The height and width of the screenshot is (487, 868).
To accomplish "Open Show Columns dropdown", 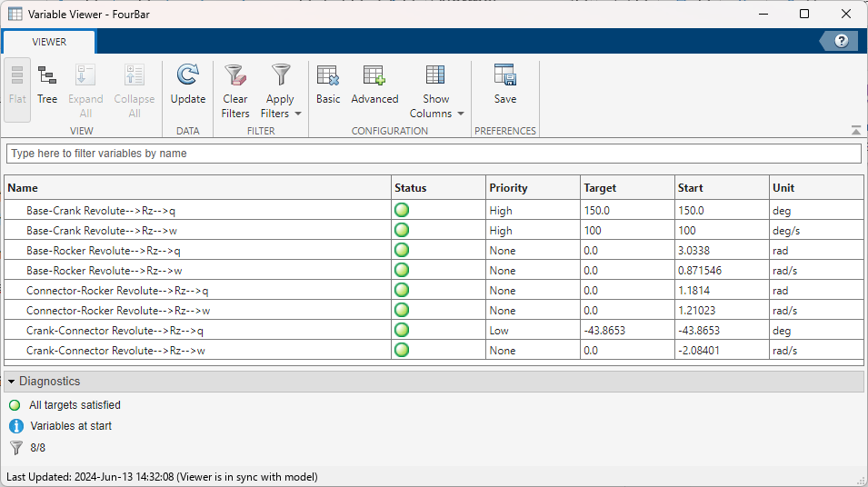I will (x=436, y=91).
